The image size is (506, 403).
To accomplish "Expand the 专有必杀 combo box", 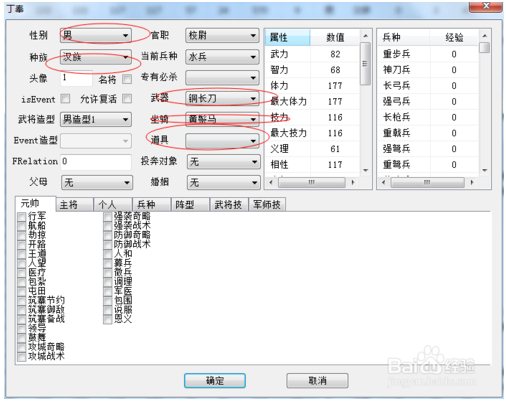I will tap(222, 78).
